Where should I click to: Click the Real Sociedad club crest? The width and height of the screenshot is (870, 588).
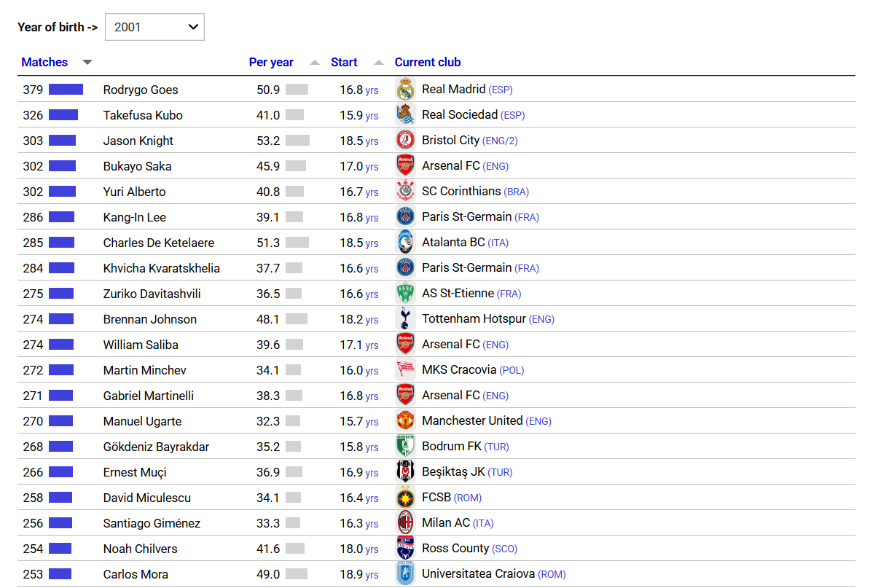pyautogui.click(x=406, y=115)
